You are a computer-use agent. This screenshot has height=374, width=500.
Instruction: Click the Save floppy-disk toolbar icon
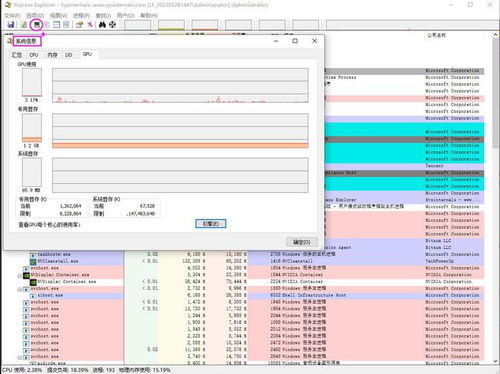pos(11,25)
